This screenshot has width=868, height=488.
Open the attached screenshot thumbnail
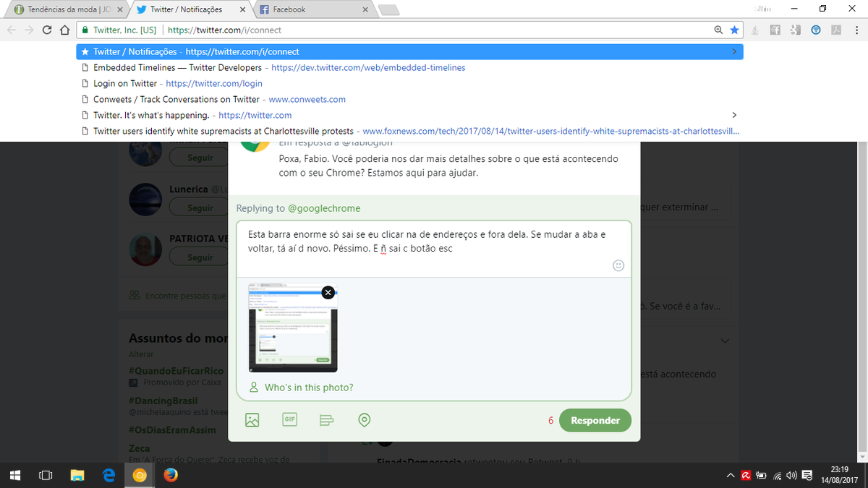tap(292, 328)
